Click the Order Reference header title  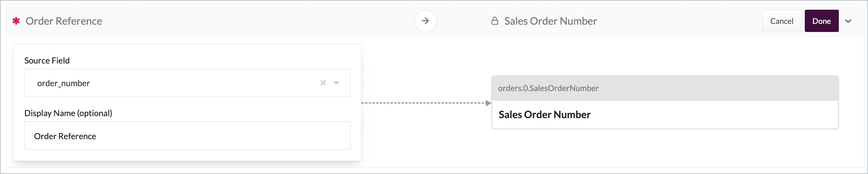(64, 21)
